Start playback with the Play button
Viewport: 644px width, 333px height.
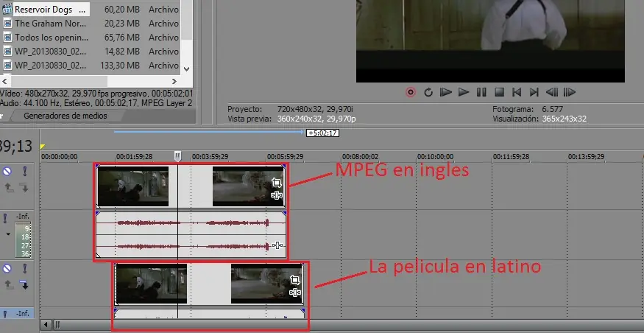pos(464,92)
